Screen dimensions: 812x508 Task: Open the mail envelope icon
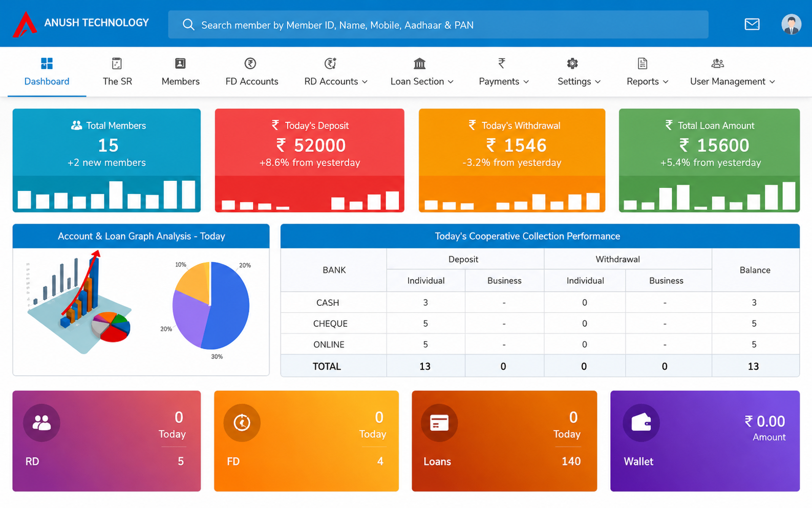pos(752,24)
